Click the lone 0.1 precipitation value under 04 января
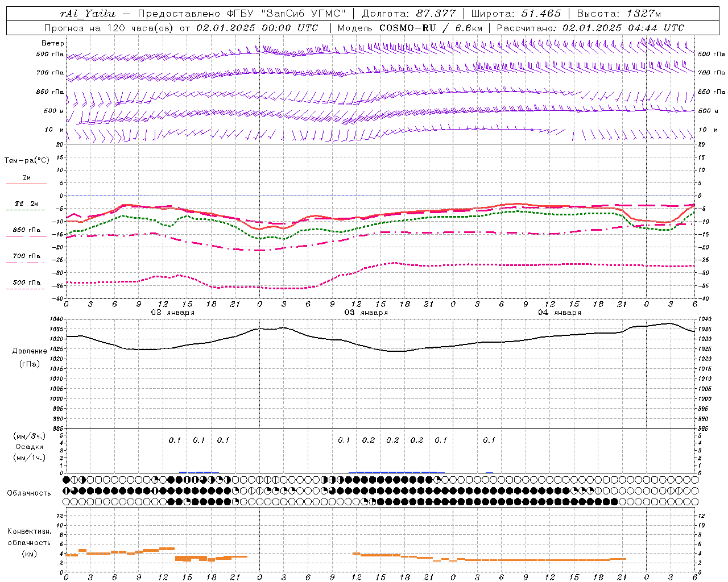 coord(489,440)
